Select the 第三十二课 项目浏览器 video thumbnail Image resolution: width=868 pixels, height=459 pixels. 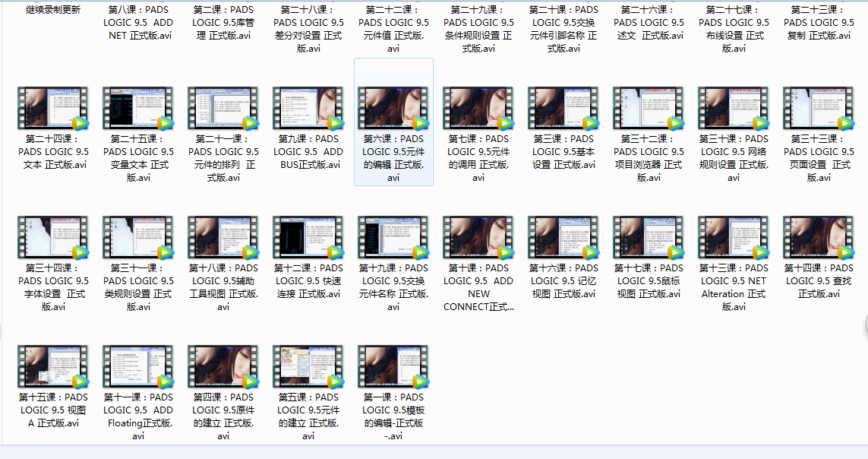[x=649, y=108]
